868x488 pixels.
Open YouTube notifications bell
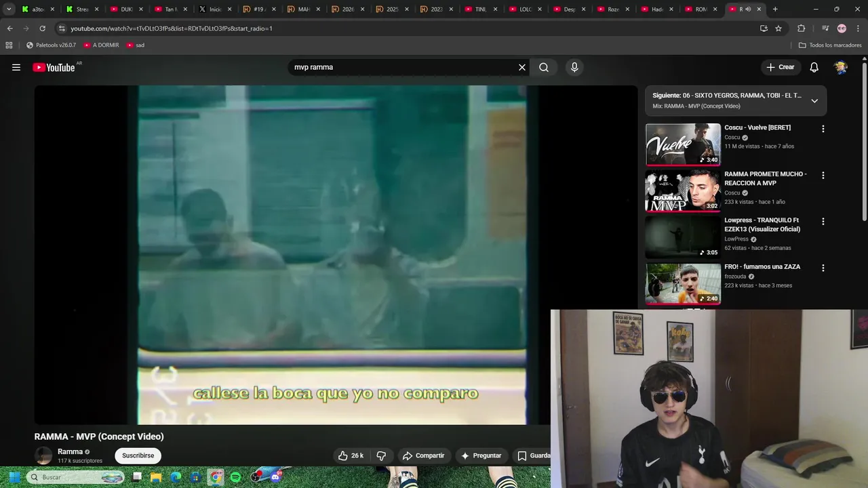click(814, 67)
